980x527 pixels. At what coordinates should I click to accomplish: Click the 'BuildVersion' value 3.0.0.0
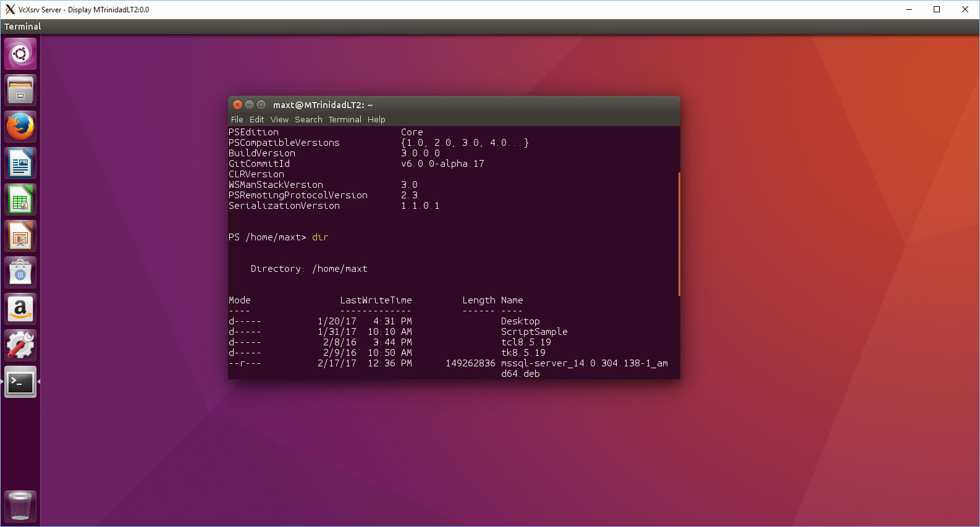[421, 153]
